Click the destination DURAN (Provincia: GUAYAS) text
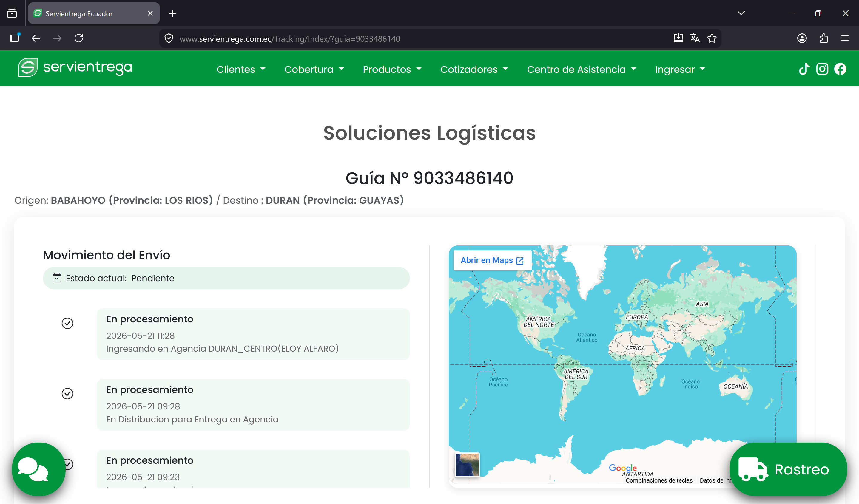This screenshot has height=504, width=859. tap(335, 200)
